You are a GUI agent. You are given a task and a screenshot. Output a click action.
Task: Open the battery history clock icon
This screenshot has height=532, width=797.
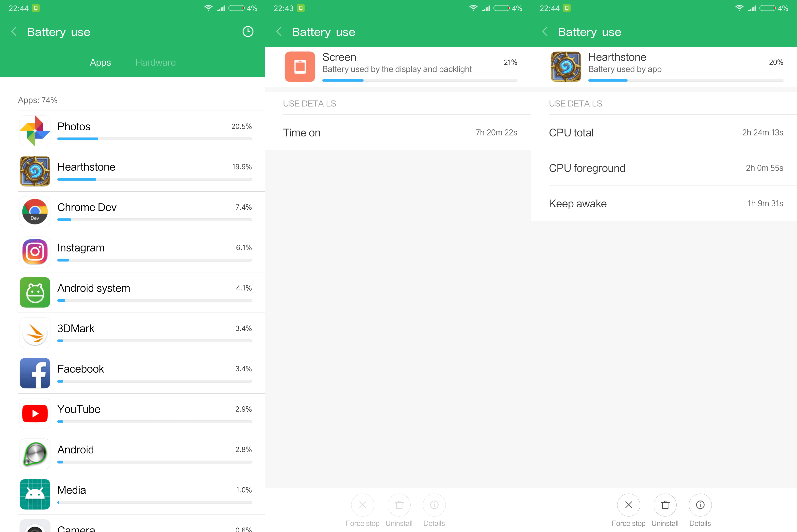tap(247, 32)
